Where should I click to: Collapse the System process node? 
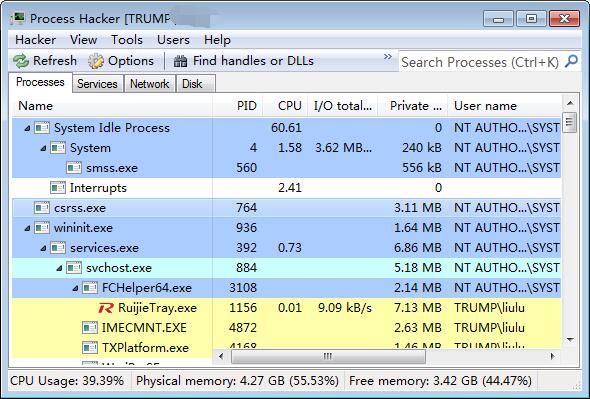tap(43, 149)
